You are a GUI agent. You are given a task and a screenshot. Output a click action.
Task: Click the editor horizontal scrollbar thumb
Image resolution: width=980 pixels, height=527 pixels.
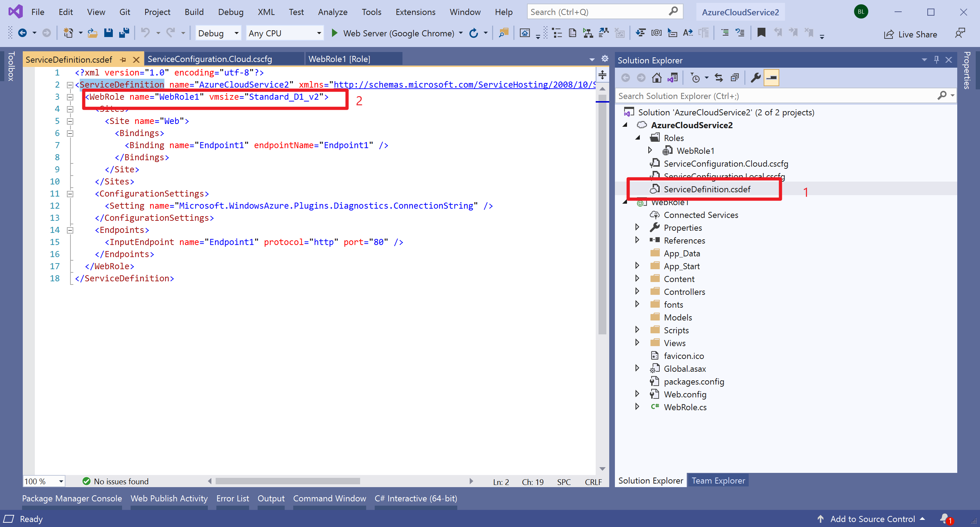288,481
